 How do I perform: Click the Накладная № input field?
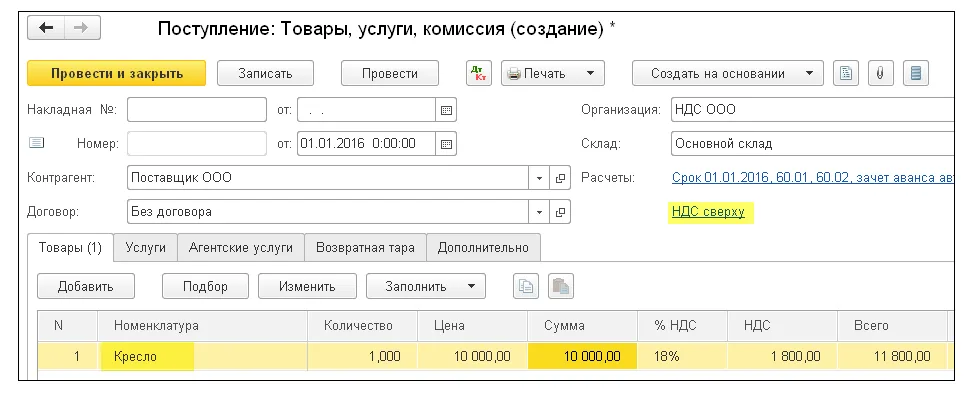point(197,110)
